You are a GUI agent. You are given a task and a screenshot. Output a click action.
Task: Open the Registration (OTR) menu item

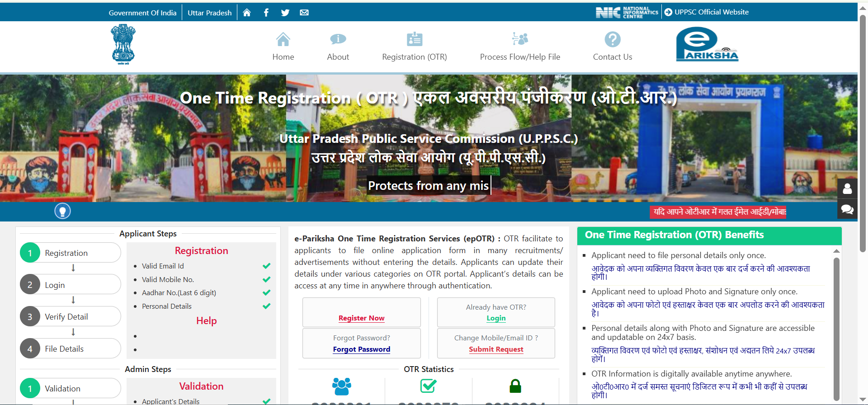[x=415, y=57]
